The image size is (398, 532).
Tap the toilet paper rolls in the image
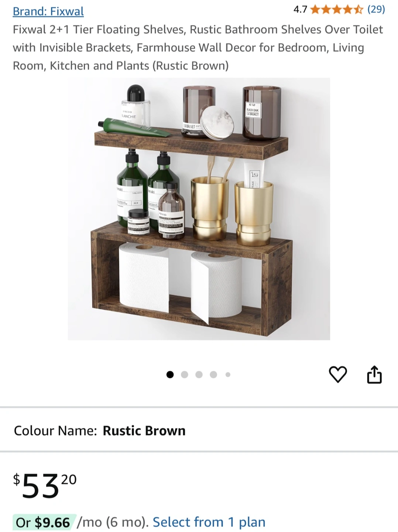click(181, 283)
